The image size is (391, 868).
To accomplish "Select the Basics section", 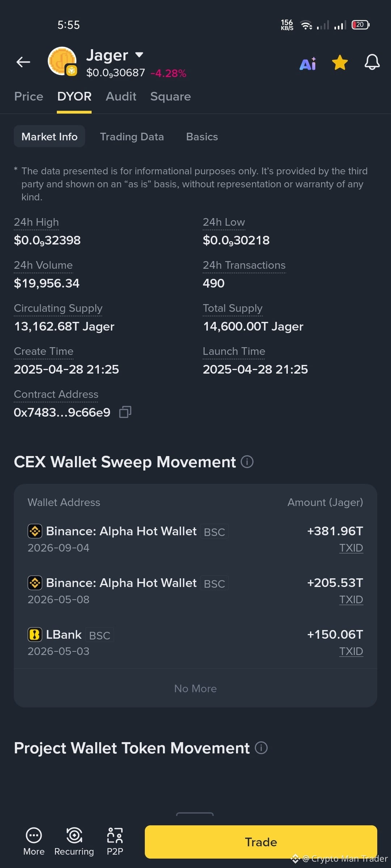I will point(202,137).
